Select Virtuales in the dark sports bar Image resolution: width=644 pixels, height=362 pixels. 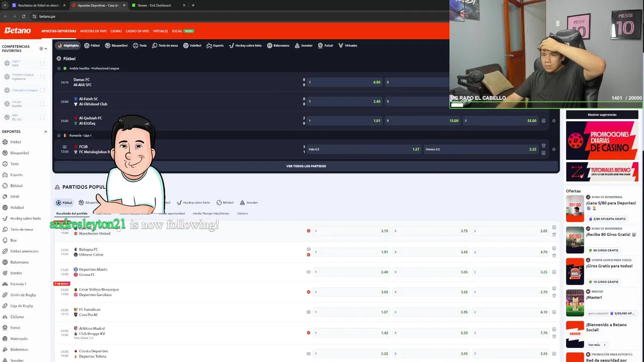click(348, 45)
